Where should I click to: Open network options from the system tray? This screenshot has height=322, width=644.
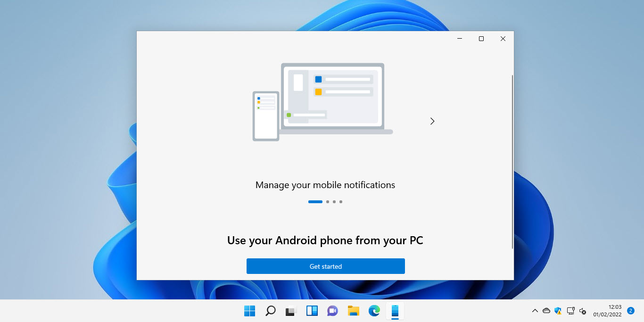(x=570, y=311)
